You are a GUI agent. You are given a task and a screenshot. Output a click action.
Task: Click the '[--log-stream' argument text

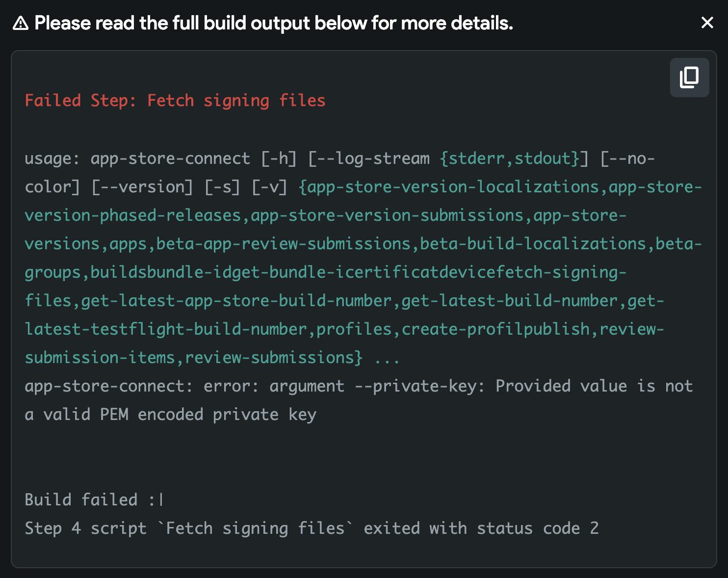tap(369, 158)
